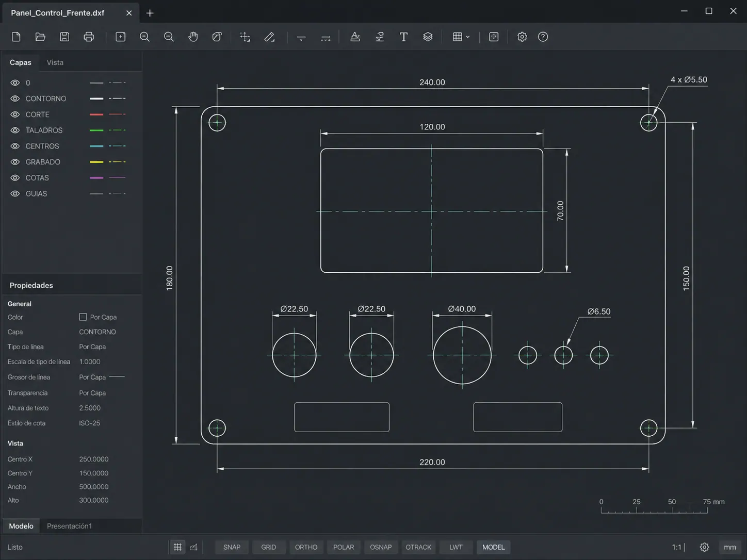
Task: Open the Presentación1 layout tab
Action: point(69,526)
